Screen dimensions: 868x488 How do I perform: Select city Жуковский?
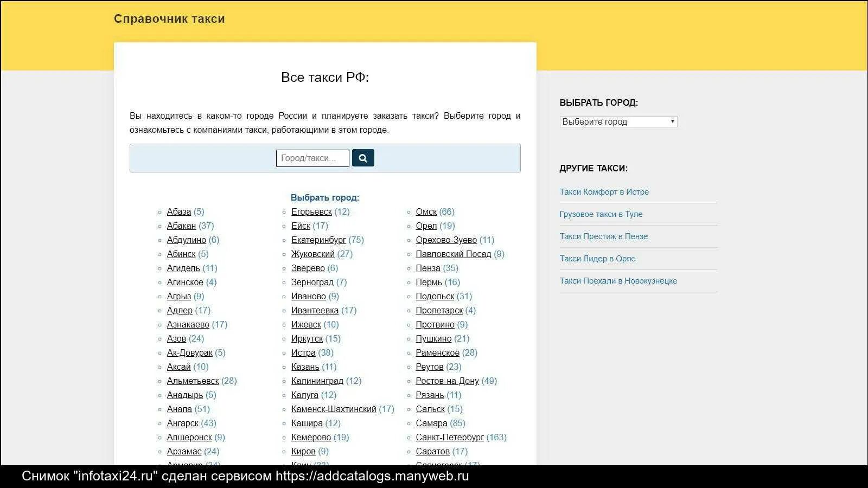tap(313, 254)
